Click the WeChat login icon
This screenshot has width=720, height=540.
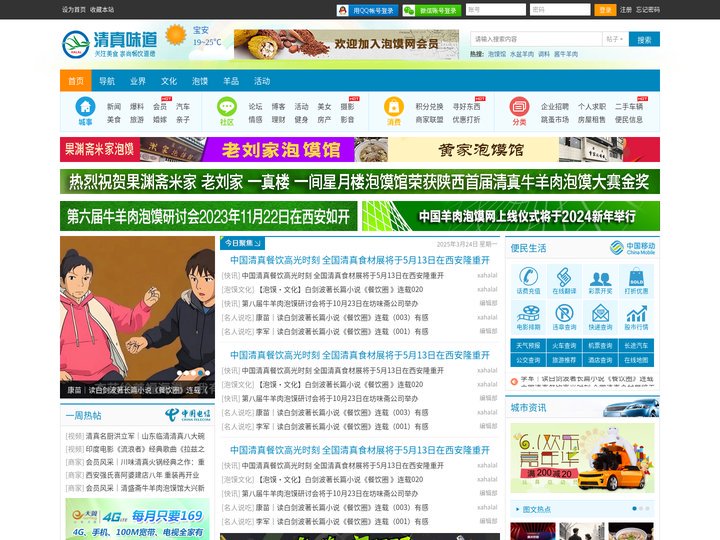tap(409, 10)
